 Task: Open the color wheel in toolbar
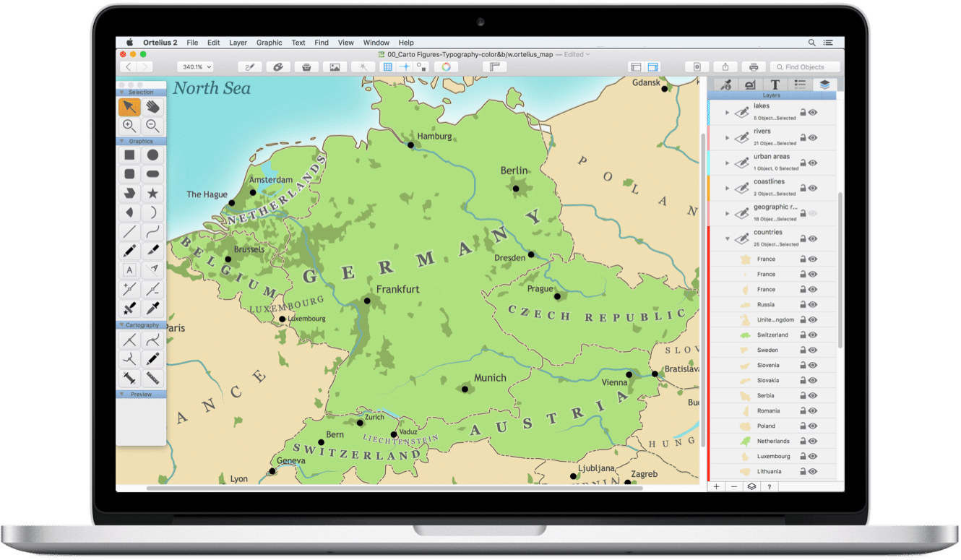tap(447, 67)
